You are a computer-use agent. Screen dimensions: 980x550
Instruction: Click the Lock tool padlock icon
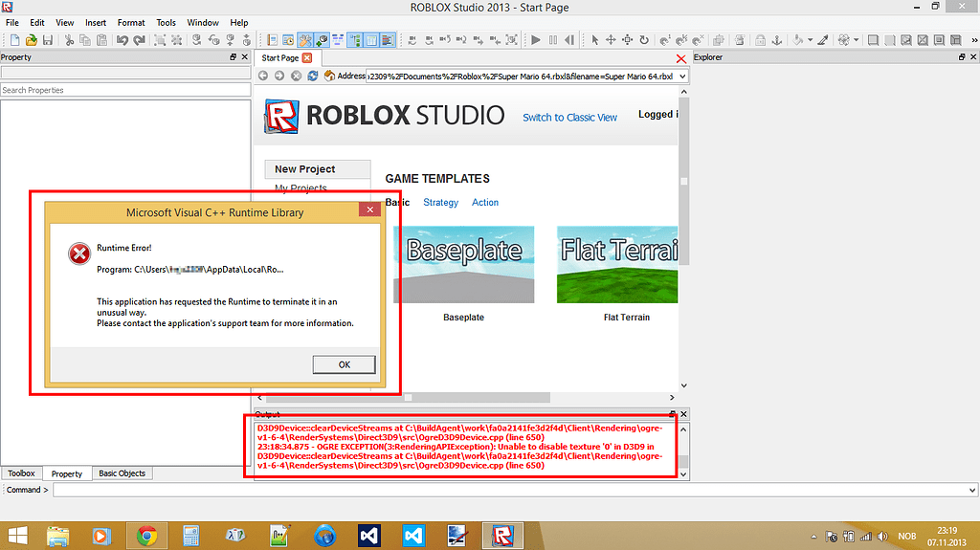pos(760,40)
